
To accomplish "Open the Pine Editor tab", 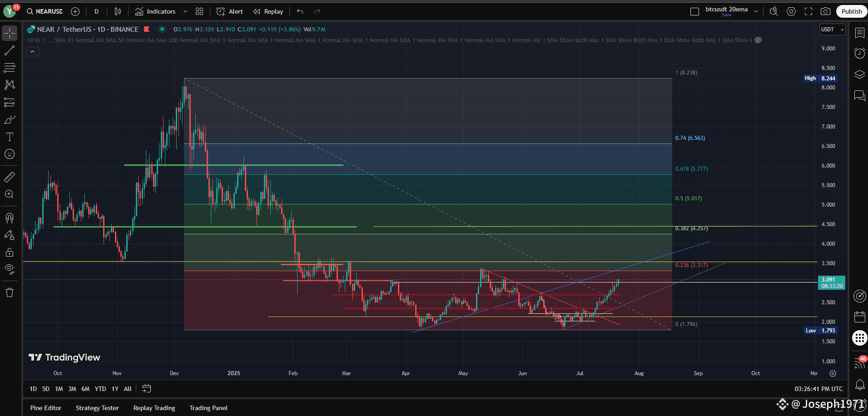I will [45, 408].
